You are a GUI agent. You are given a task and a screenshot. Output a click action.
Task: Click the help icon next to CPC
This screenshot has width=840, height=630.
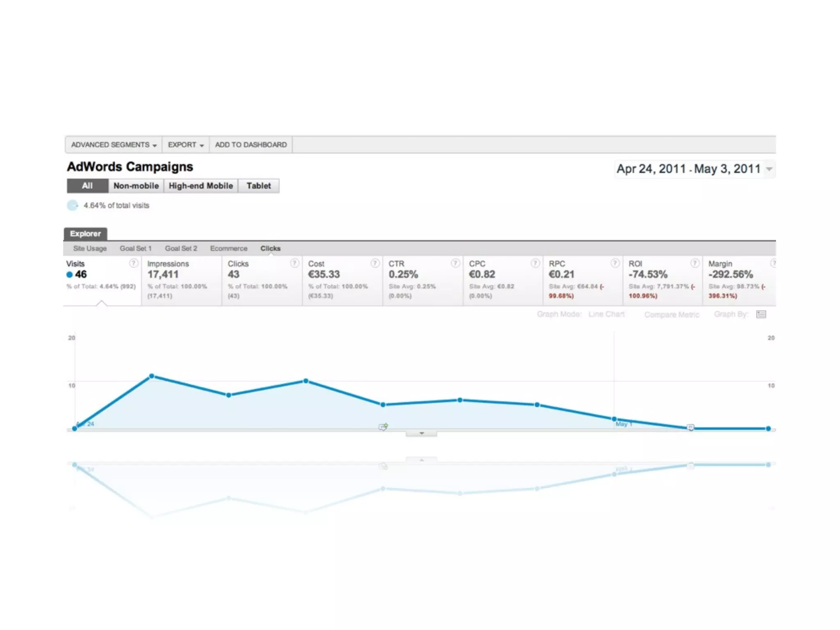pos(535,263)
